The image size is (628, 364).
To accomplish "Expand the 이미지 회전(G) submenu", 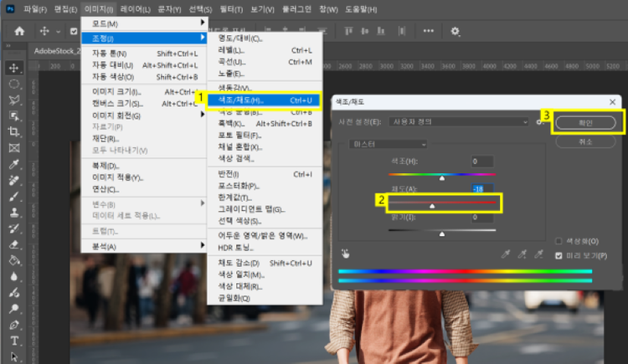I will pos(144,115).
